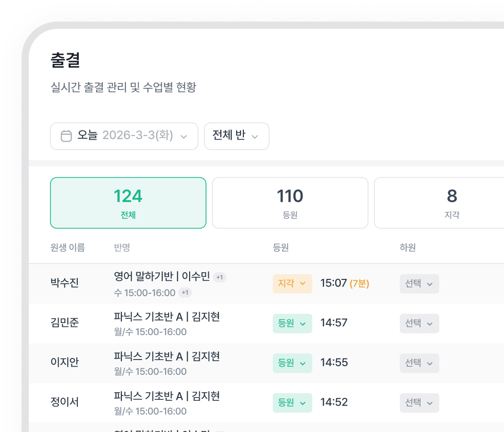Click the +1 badge beside 수 15:00-16:00
The image size is (504, 432).
tap(185, 292)
